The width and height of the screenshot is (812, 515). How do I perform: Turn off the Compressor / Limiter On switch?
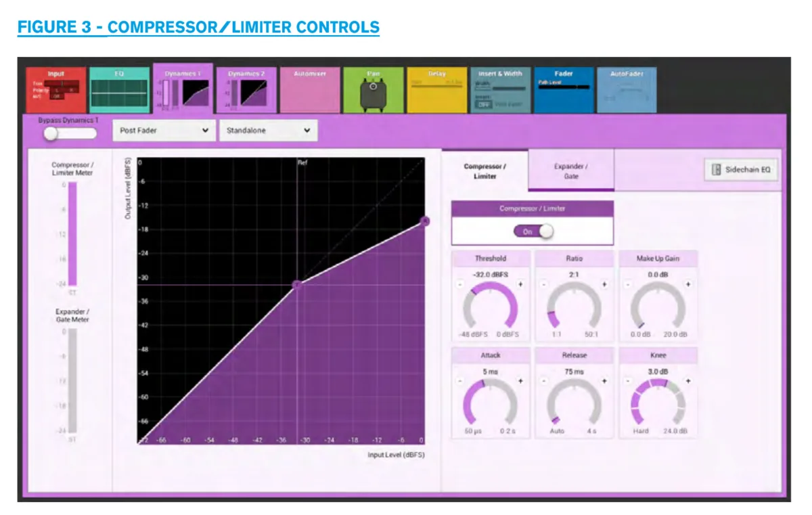533,231
